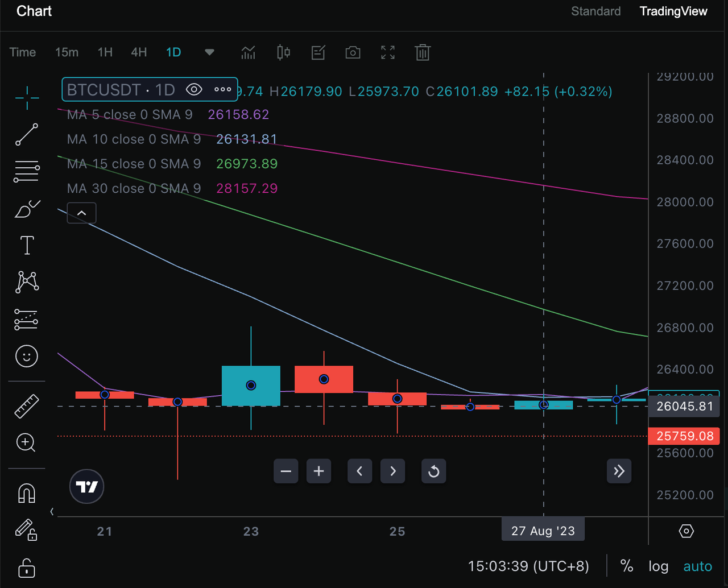Activate the zoom in magnifier tool
The image size is (728, 588).
coord(27,442)
